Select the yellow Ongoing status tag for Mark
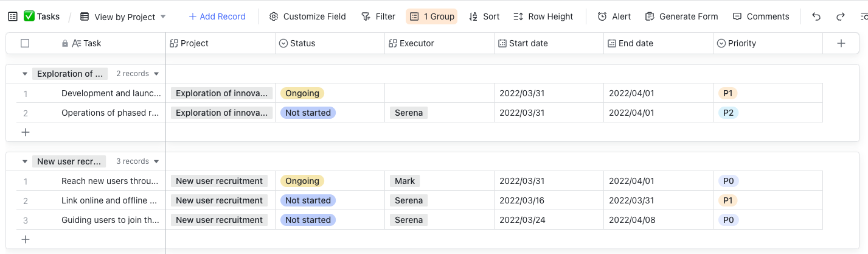Image resolution: width=868 pixels, height=254 pixels. [302, 181]
